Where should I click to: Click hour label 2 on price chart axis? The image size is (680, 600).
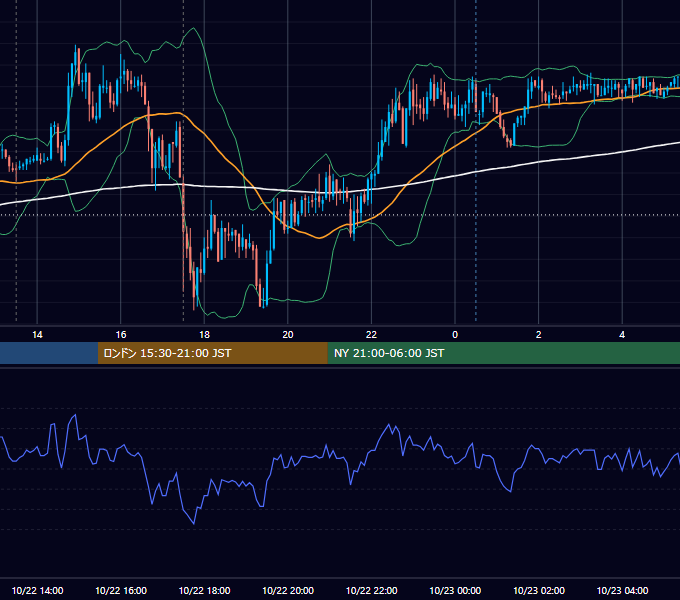click(x=539, y=335)
